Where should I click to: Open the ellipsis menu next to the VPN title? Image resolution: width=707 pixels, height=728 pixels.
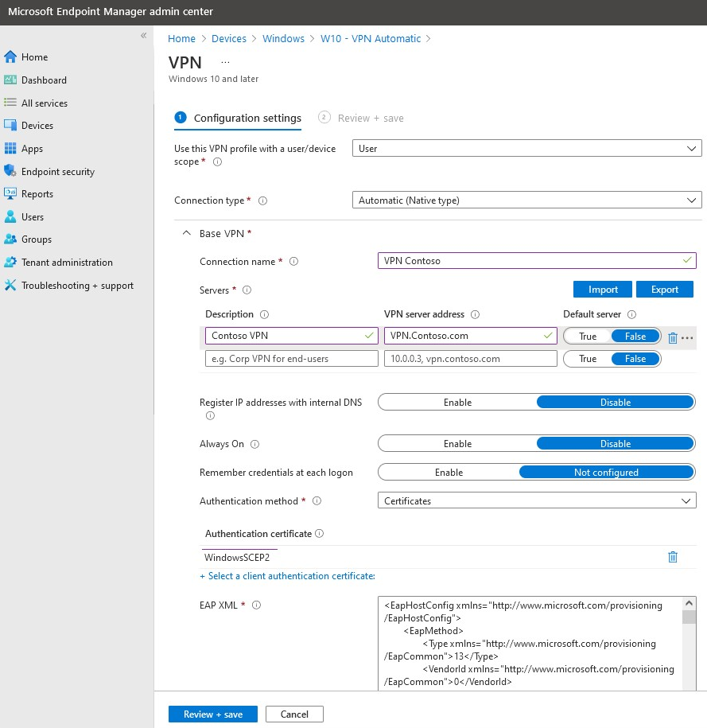(225, 62)
